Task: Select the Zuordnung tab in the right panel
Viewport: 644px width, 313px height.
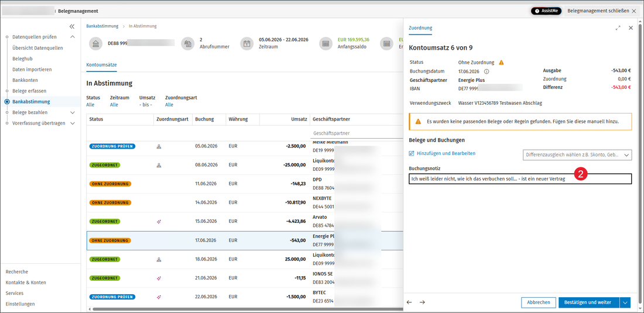Action: 420,28
